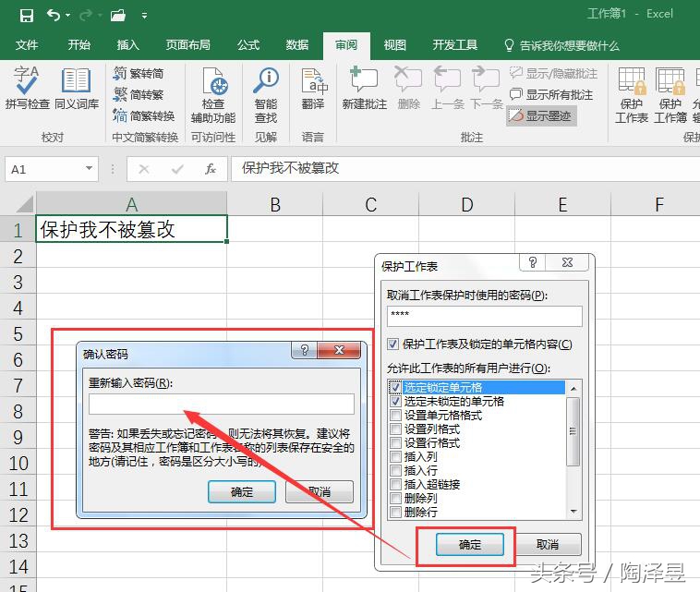The image size is (700, 592).
Task: Enable 插入超链接 checkbox
Action: tap(395, 484)
